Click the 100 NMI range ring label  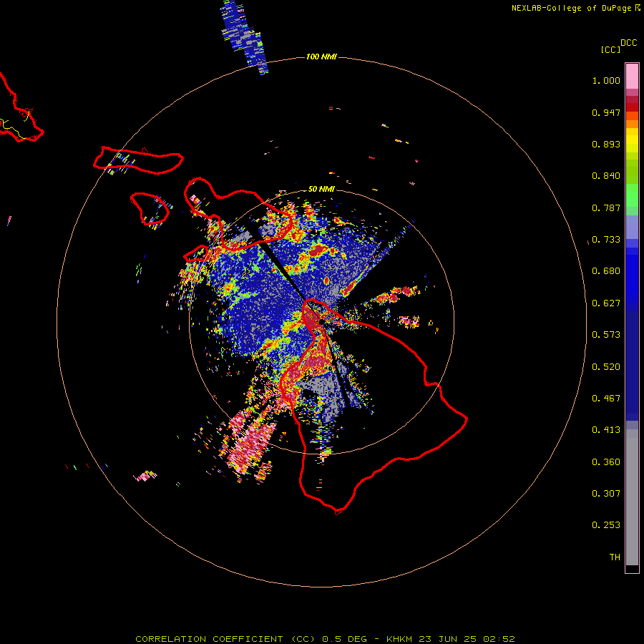click(321, 57)
